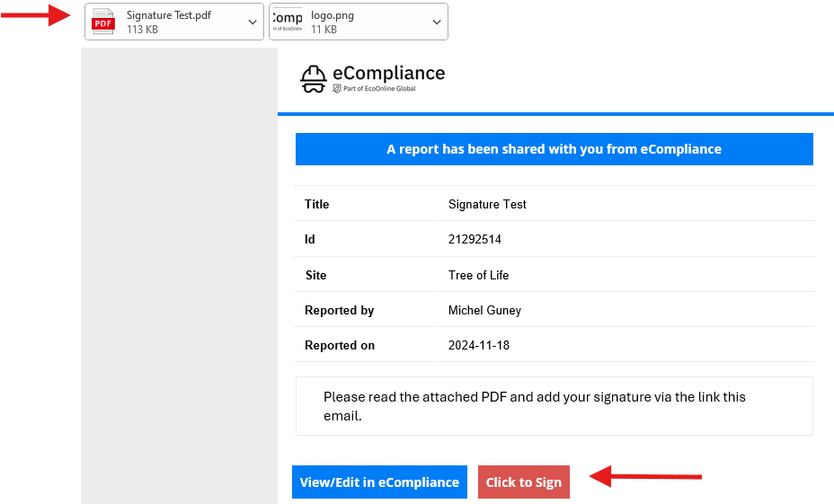Click the logo.png thumbnail preview
834x504 pixels.
(288, 22)
